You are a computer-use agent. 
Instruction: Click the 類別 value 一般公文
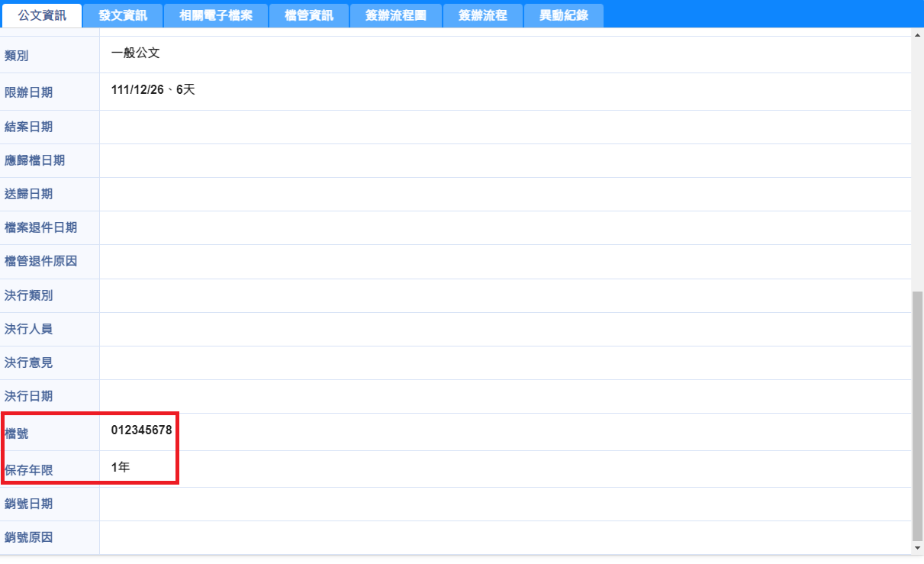click(135, 53)
